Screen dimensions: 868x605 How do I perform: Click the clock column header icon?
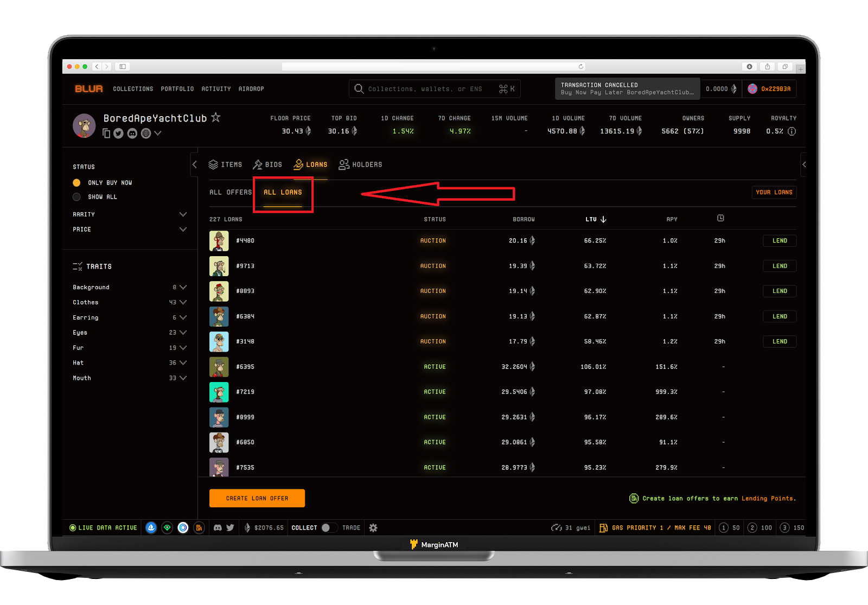(x=720, y=218)
